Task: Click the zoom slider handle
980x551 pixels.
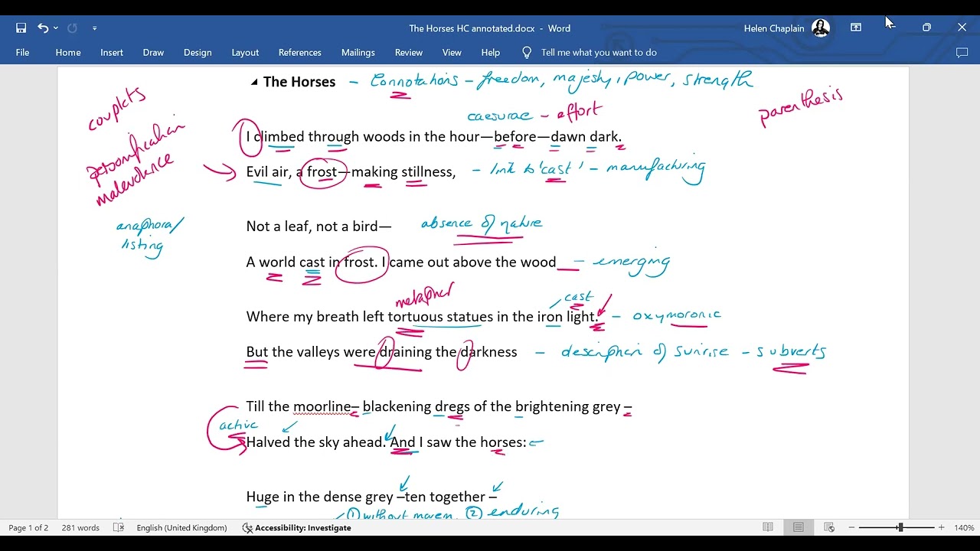Action: 900,527
